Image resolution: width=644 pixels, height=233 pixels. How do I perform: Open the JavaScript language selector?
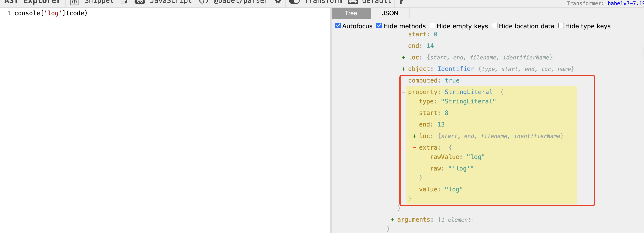[163, 2]
